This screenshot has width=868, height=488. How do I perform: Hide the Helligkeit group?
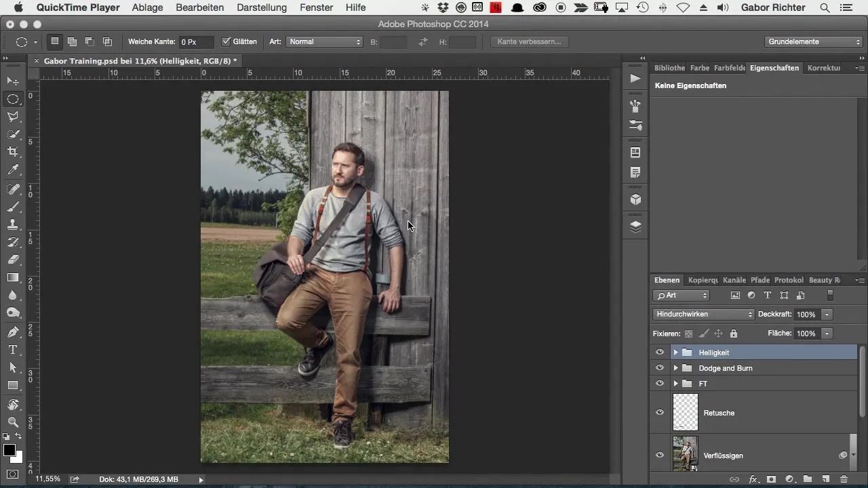pyautogui.click(x=660, y=352)
